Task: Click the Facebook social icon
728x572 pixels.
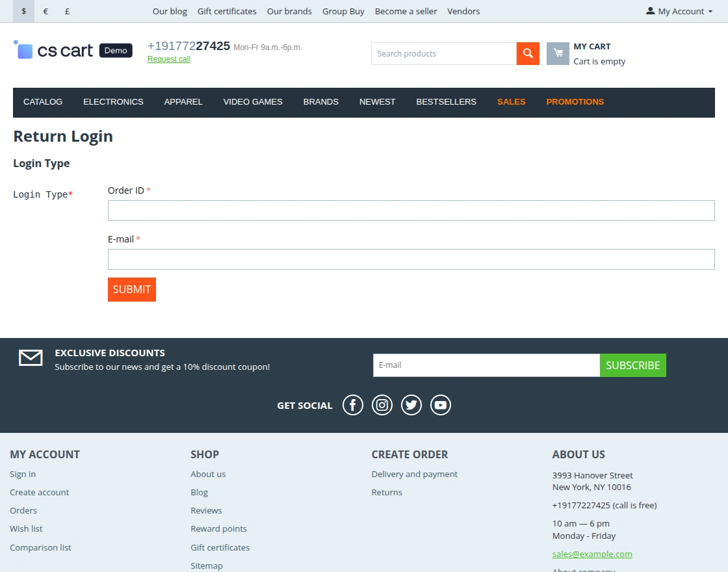Action: point(353,404)
